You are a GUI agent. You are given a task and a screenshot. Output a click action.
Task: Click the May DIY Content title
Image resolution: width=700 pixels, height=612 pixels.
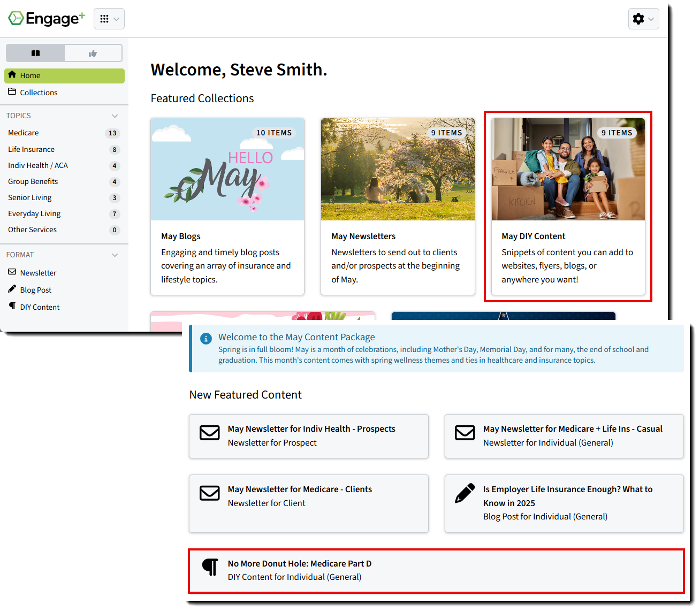534,236
